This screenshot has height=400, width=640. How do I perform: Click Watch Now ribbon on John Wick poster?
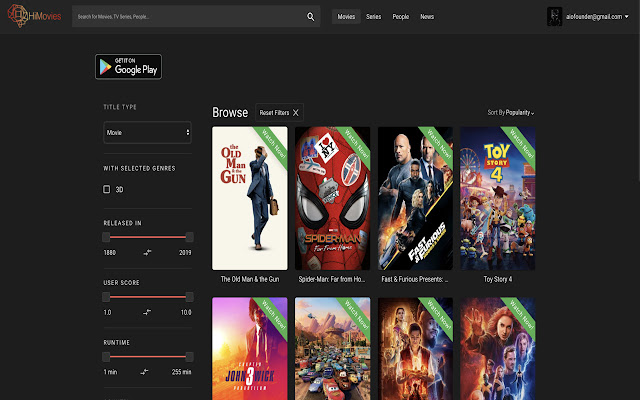pyautogui.click(x=274, y=315)
